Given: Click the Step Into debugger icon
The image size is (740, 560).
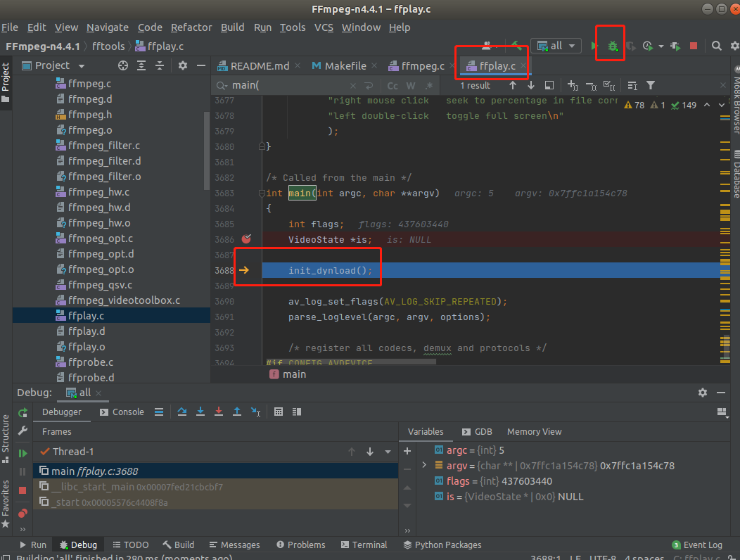Looking at the screenshot, I should 200,412.
